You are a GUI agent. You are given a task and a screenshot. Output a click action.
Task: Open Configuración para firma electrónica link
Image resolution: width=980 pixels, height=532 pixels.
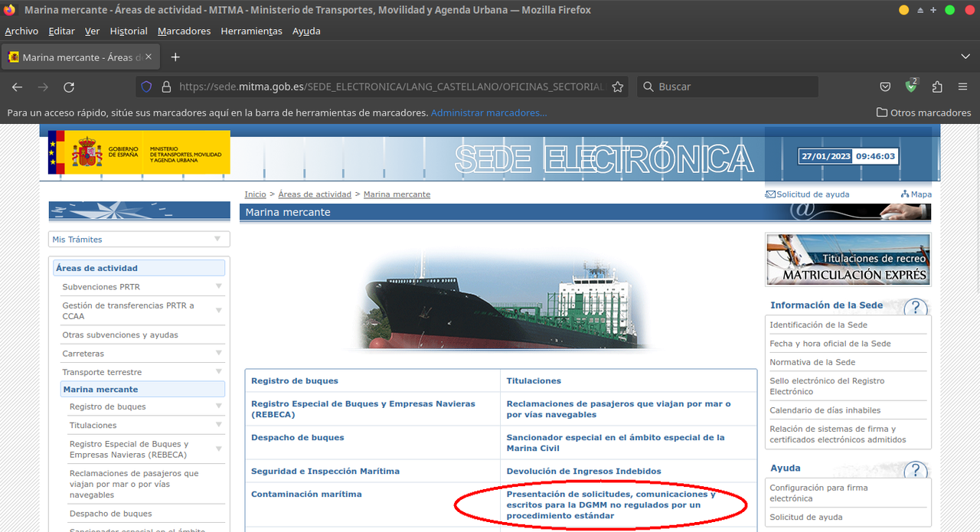(818, 493)
